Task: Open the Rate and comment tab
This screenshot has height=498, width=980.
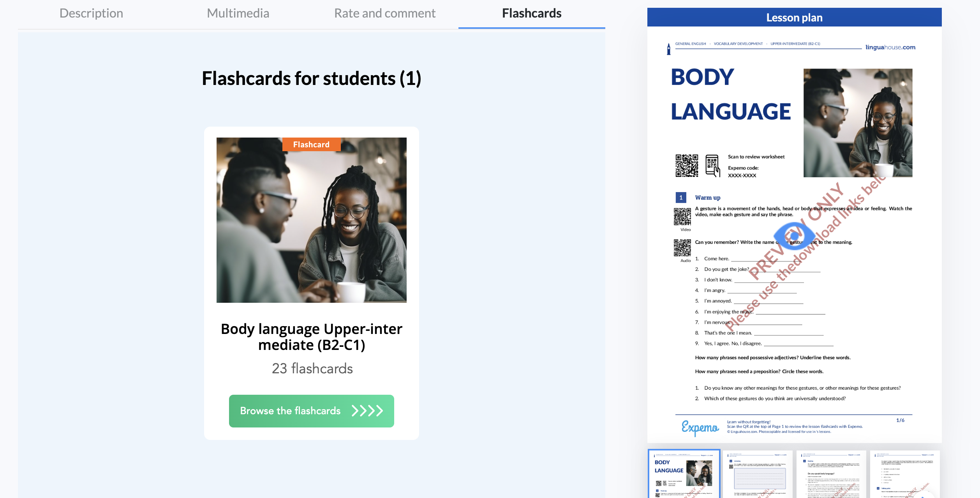Action: pos(385,13)
